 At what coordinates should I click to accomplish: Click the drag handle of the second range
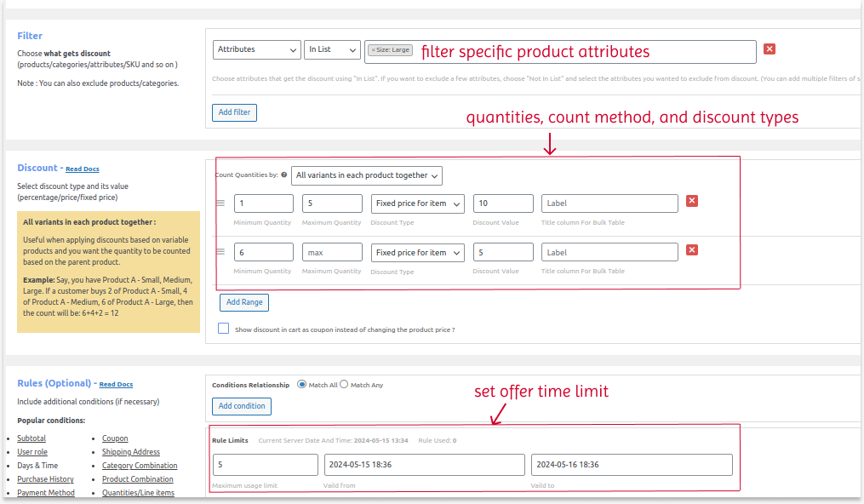220,251
